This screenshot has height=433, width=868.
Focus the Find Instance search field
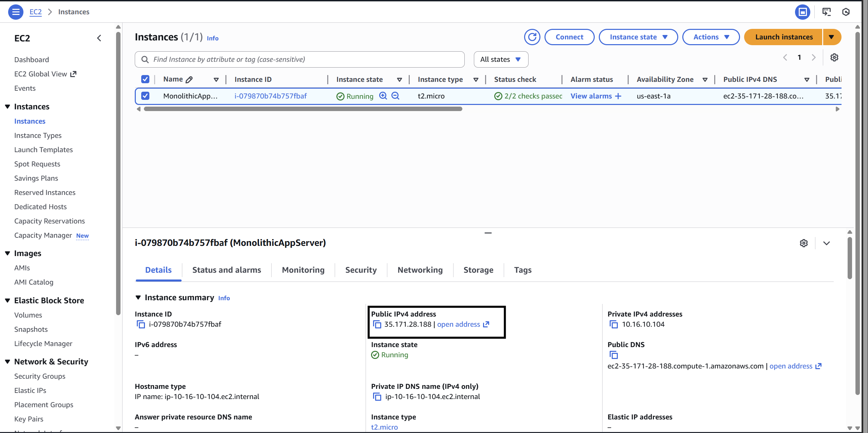(300, 59)
